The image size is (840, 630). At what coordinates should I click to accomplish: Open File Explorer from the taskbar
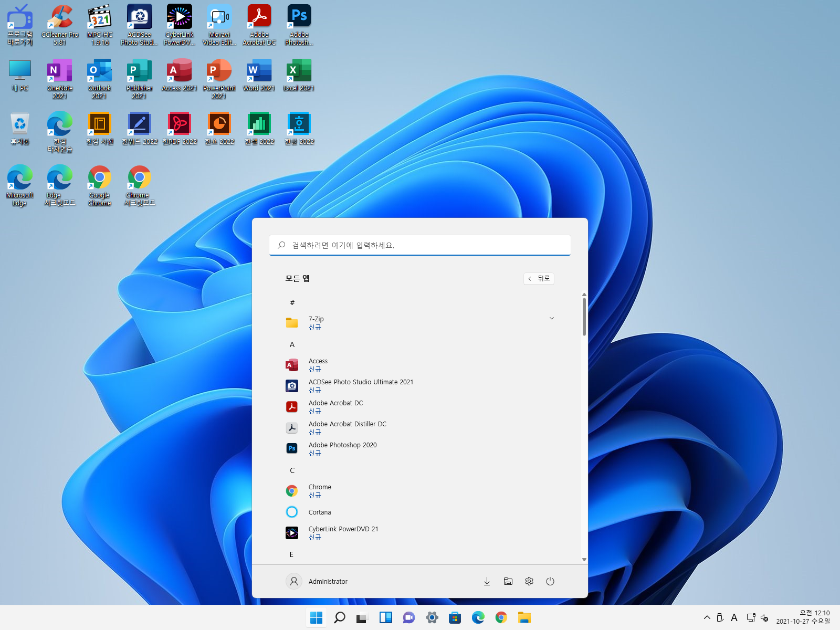524,617
